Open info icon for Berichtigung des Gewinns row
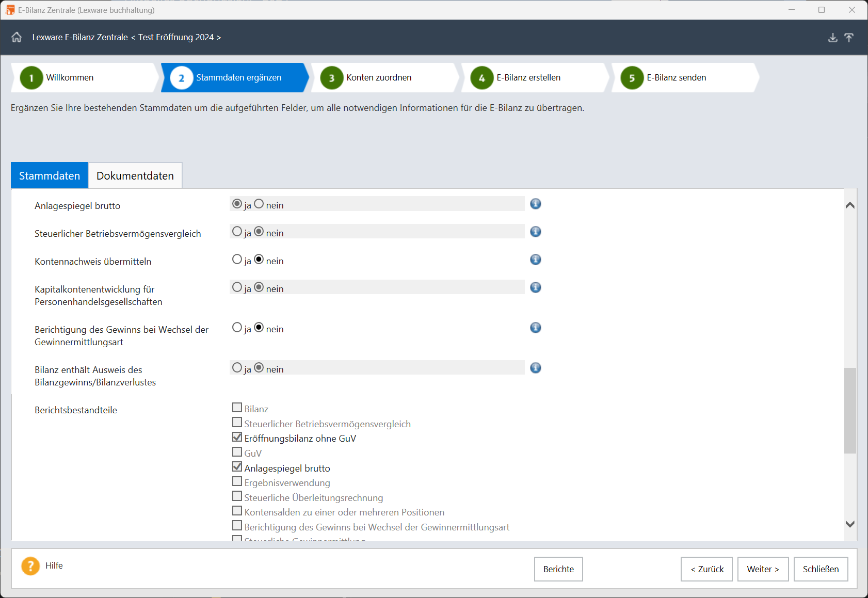 536,328
